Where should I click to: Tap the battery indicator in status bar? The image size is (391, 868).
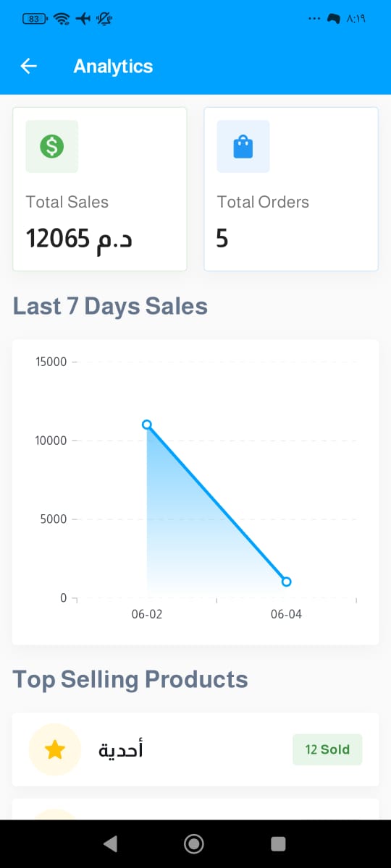[x=35, y=19]
